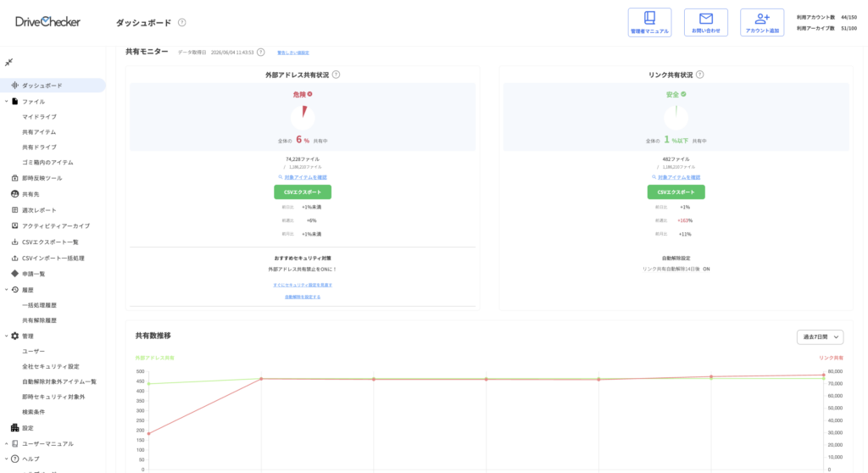
Task: Open 検索条件 in the sidebar
Action: coord(34,412)
